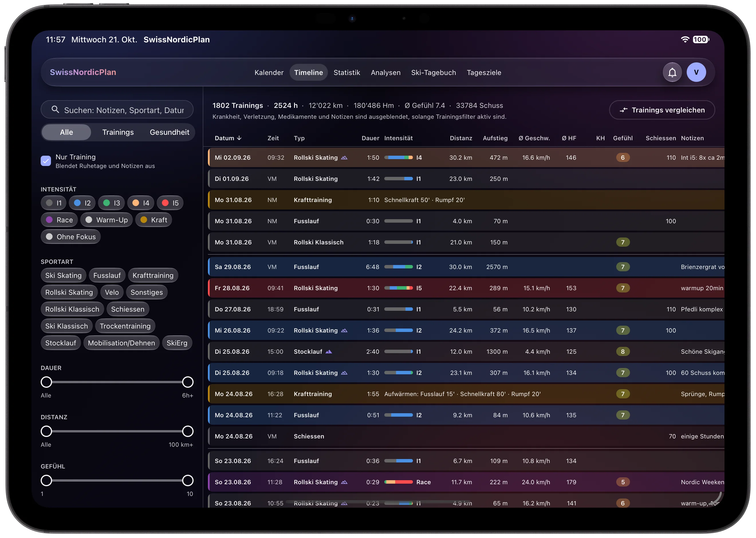Click the Gefühl slider right handle

[188, 481]
